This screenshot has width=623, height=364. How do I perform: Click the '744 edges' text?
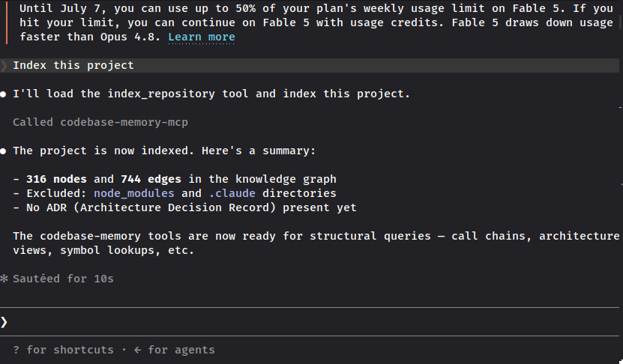click(x=151, y=179)
